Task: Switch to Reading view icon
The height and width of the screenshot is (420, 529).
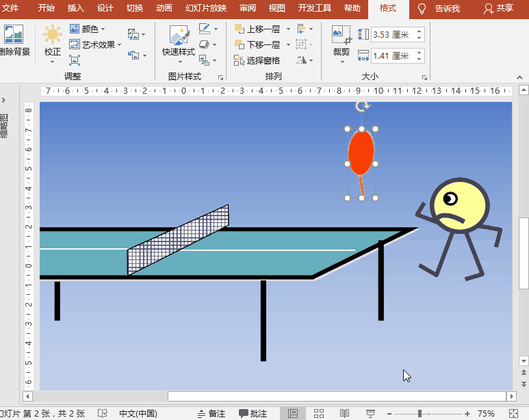Action: point(344,414)
